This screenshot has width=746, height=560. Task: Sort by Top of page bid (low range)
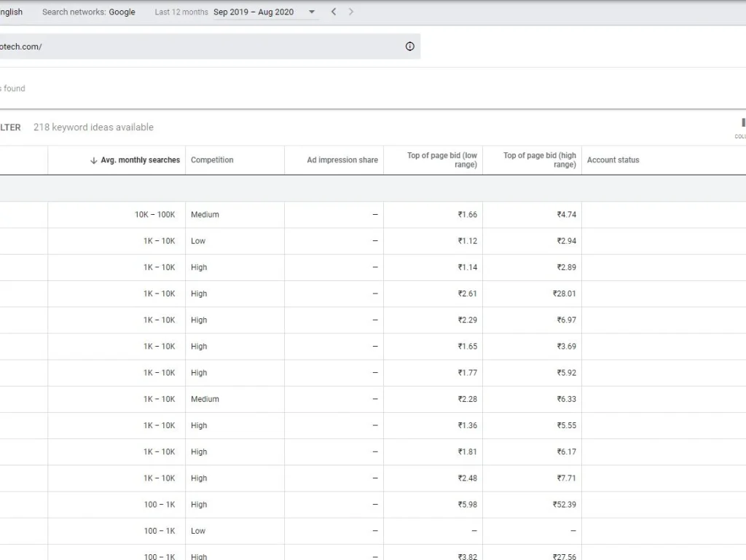(441, 160)
